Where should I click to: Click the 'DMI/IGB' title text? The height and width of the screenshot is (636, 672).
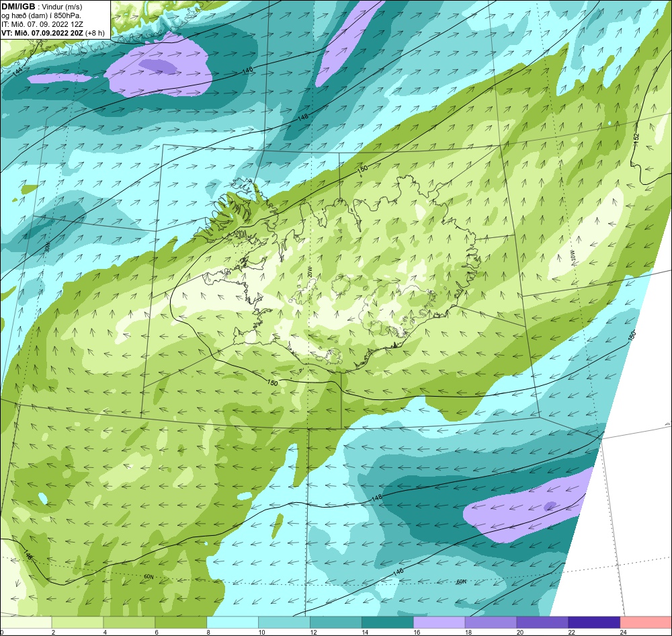pyautogui.click(x=18, y=7)
